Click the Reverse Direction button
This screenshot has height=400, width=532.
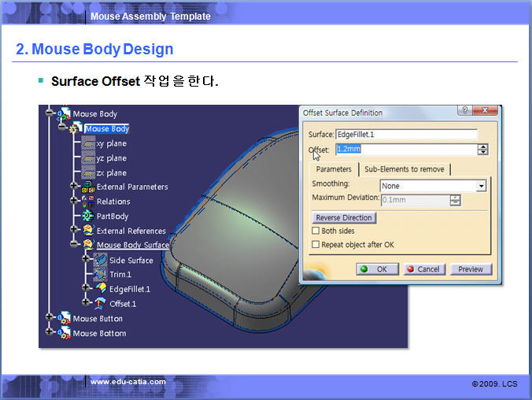point(344,217)
